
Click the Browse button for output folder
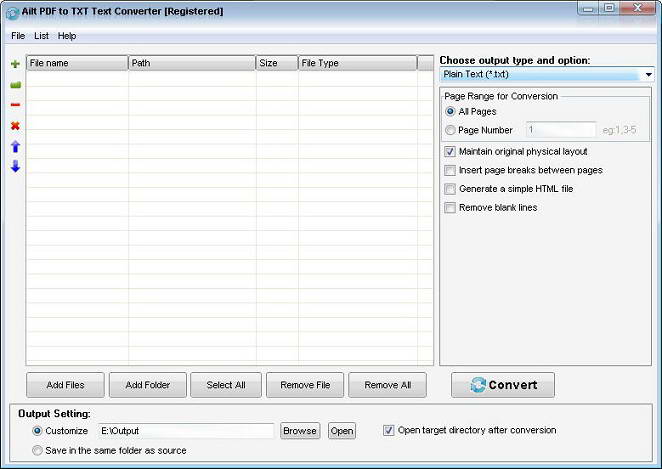pos(300,431)
